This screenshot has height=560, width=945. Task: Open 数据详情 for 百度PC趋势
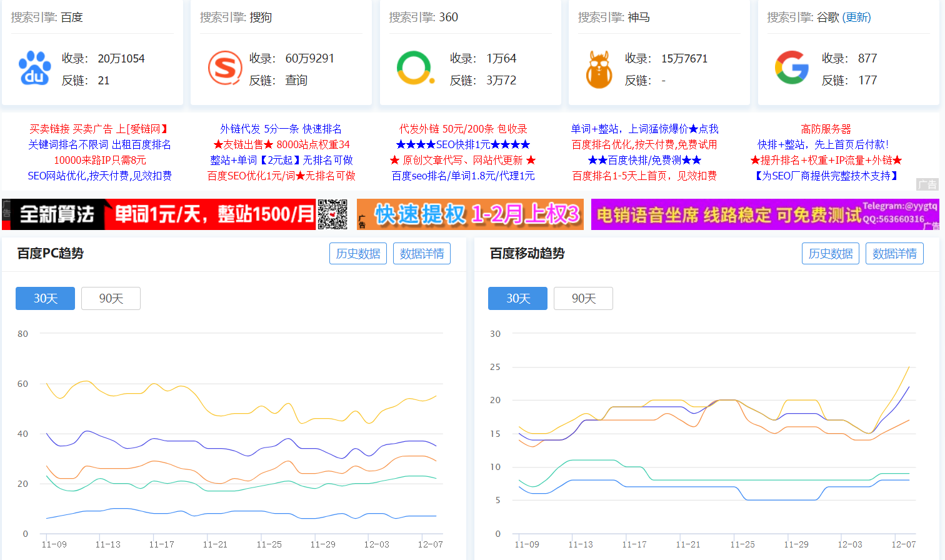(x=422, y=254)
